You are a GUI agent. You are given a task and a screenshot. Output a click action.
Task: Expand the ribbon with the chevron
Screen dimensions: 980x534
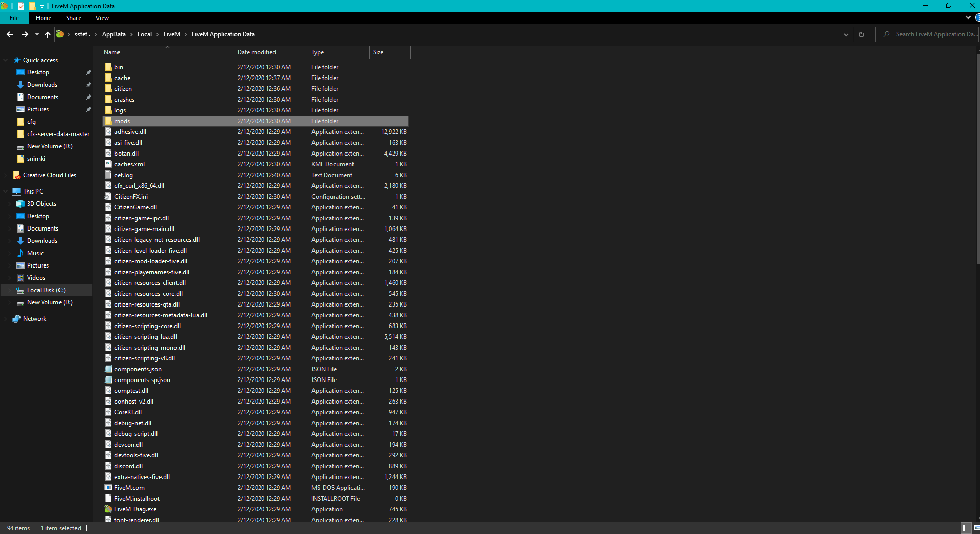(968, 17)
